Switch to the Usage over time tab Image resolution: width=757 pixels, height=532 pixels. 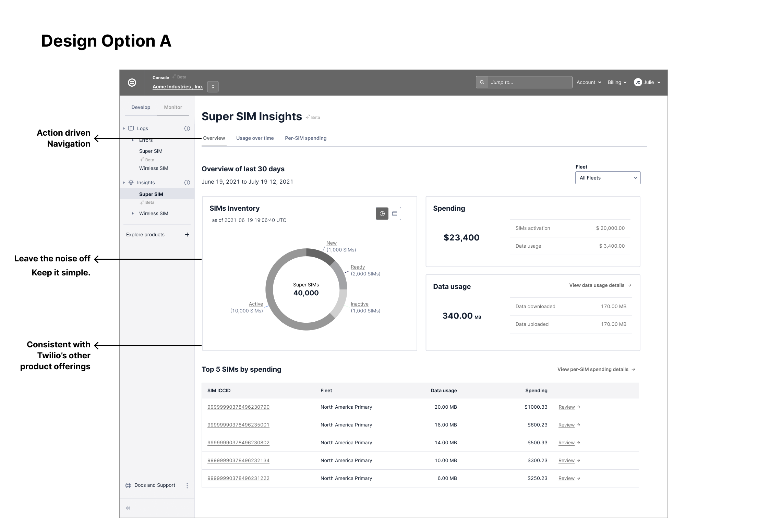coord(255,138)
